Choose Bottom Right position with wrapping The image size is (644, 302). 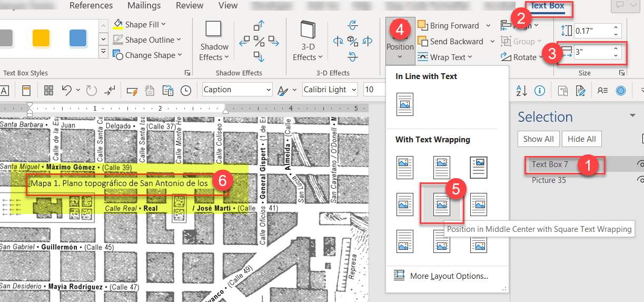(x=479, y=241)
